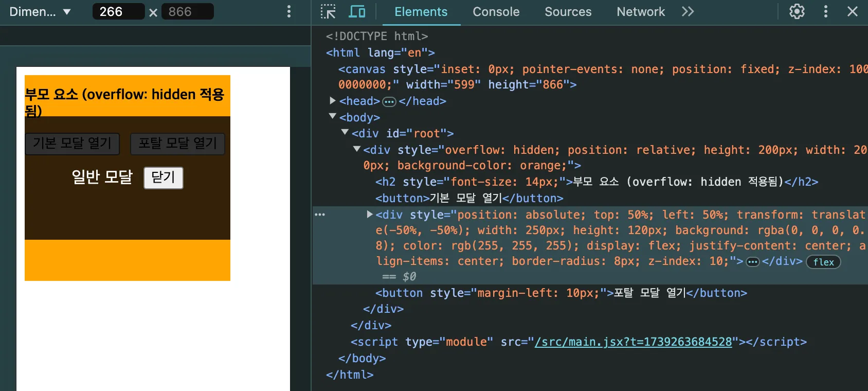This screenshot has width=868, height=391.
Task: Collapse the body element node
Action: coord(333,117)
